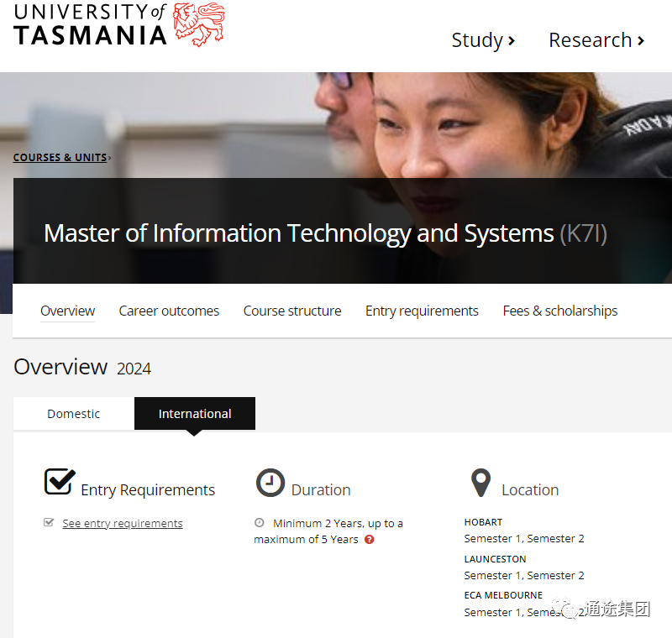Open the Research menu
This screenshot has height=638, width=672.
tap(596, 40)
